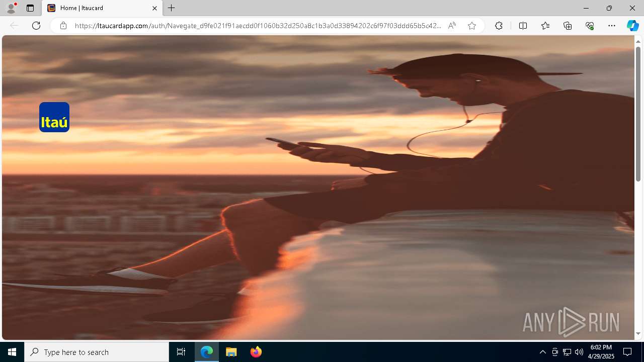Open the notification center

pos(627,352)
